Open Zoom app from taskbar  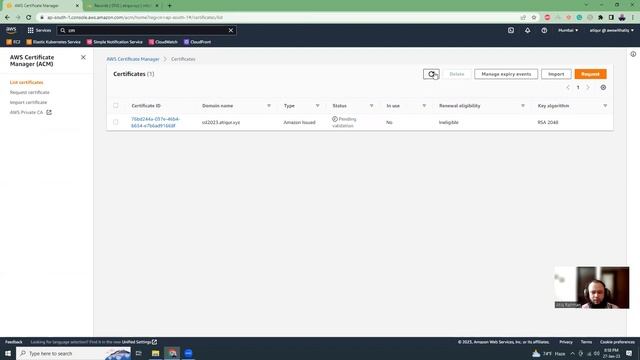188,353
